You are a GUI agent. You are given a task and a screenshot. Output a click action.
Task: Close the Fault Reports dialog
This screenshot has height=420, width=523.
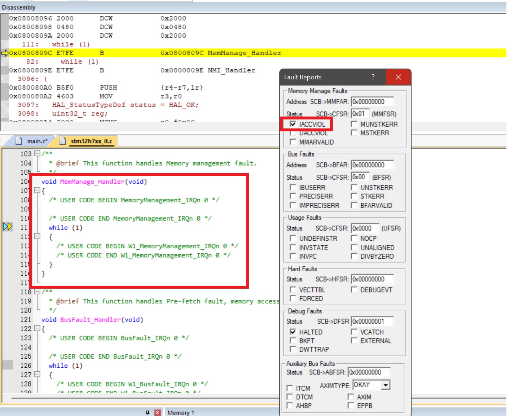point(398,77)
